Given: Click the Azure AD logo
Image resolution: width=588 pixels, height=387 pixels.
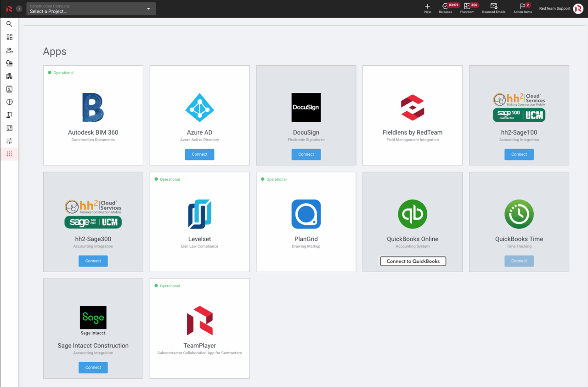Looking at the screenshot, I should pos(200,108).
